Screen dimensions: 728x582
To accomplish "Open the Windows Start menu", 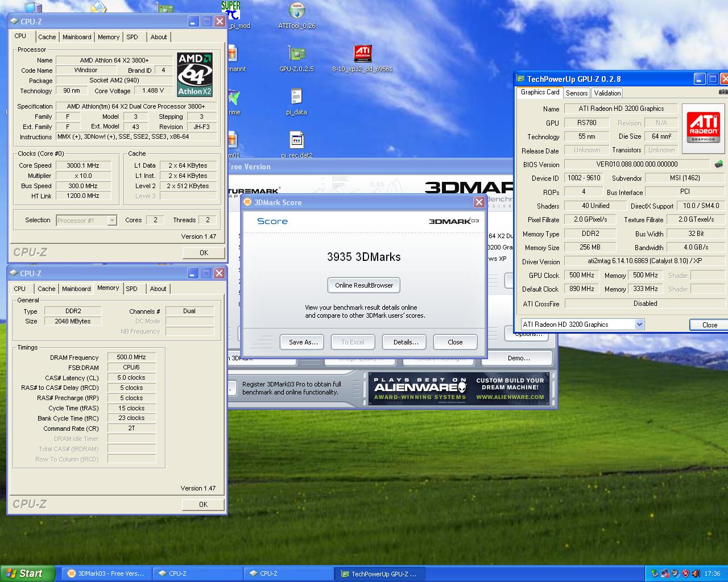I will click(28, 573).
